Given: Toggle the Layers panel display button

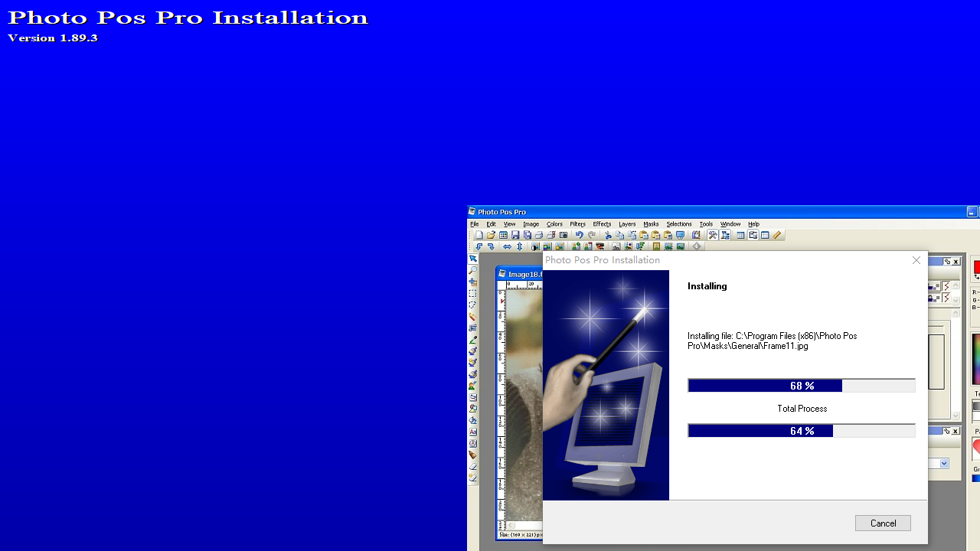Looking at the screenshot, I should (x=725, y=235).
